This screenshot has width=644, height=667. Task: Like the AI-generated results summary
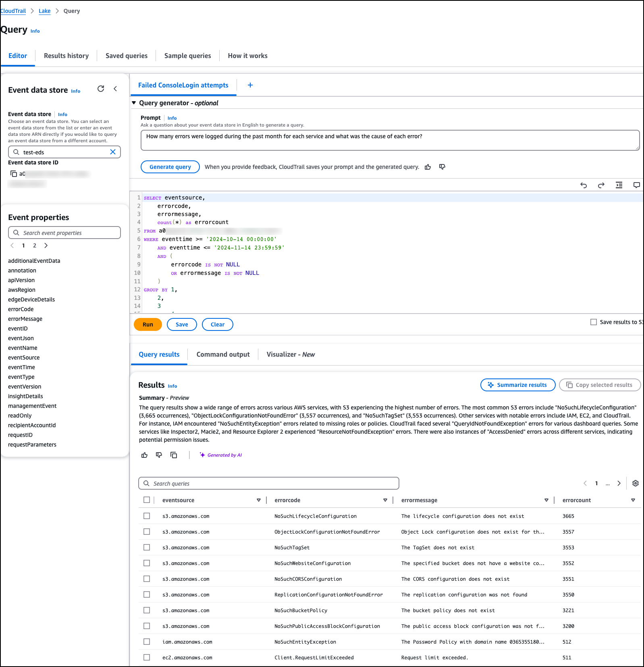coord(145,455)
